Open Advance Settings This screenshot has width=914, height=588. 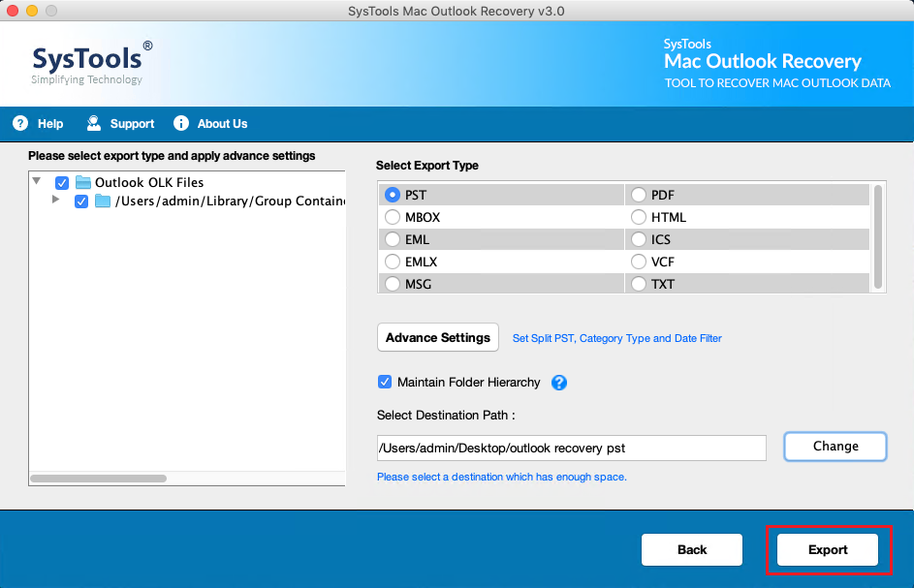click(x=438, y=337)
